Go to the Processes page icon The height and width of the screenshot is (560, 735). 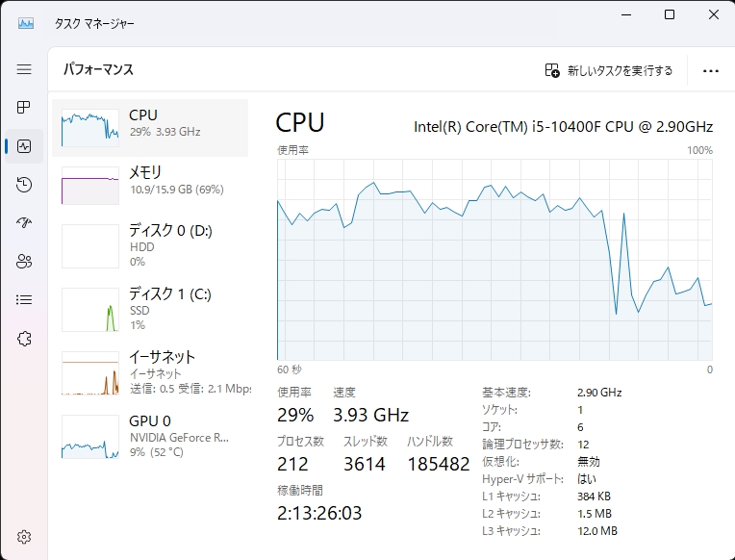24,108
